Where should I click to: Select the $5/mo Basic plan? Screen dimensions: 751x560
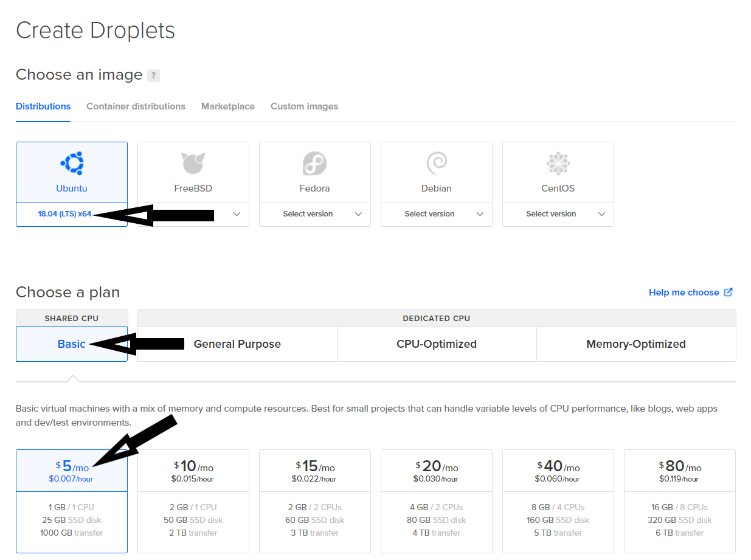(x=72, y=502)
